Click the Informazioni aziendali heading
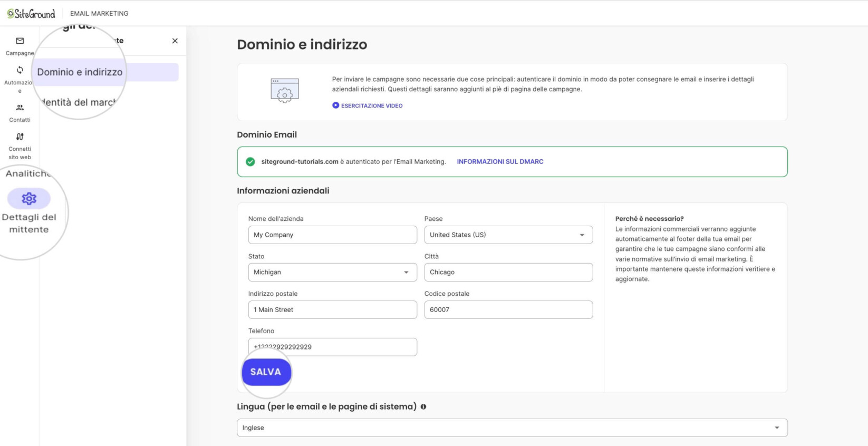The width and height of the screenshot is (868, 446). [x=283, y=191]
